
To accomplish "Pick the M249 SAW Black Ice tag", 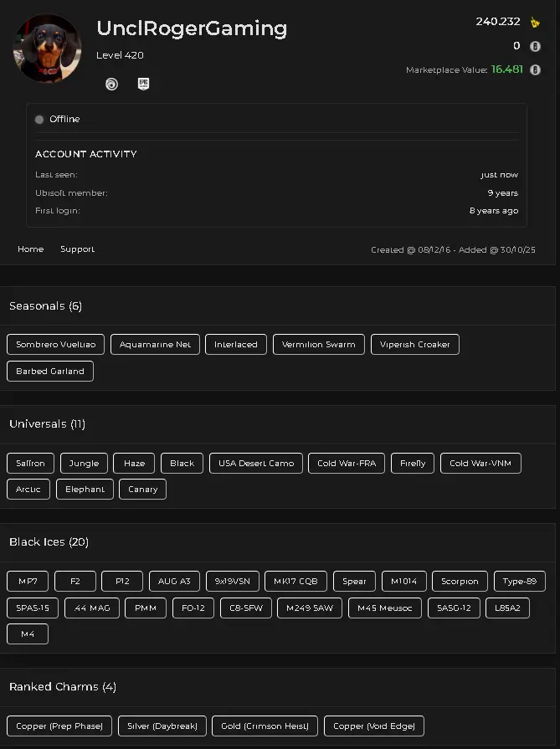I will pos(310,608).
